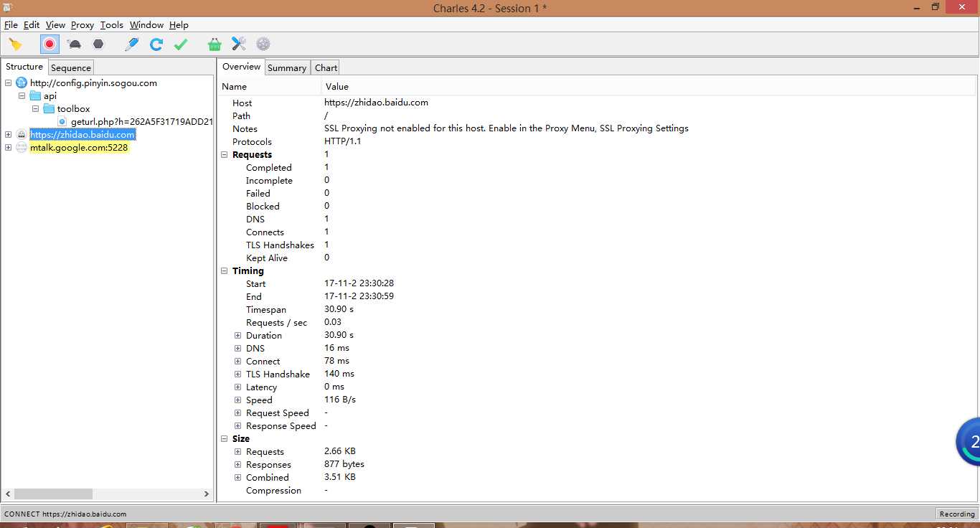Click the Repeat refresh icon

coord(156,44)
